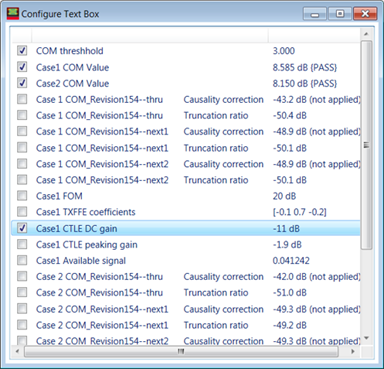This screenshot has width=384, height=369.
Task: Enable Case1 Available signal checkbox
Action: pos(22,260)
